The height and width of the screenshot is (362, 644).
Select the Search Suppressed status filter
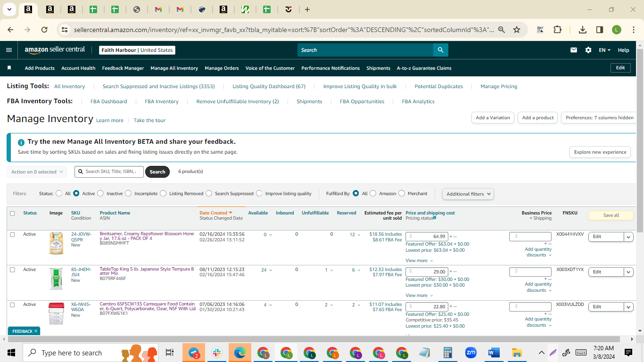pyautogui.click(x=209, y=193)
